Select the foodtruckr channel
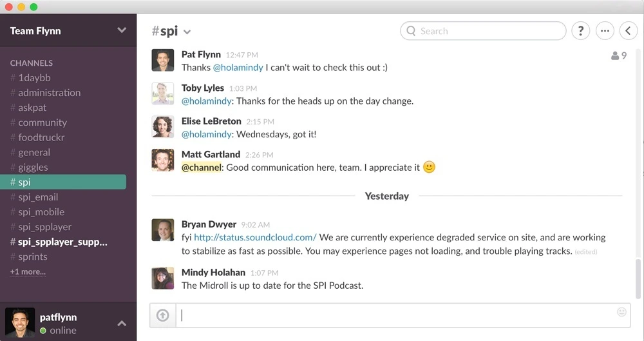Image resolution: width=644 pixels, height=341 pixels. (41, 137)
